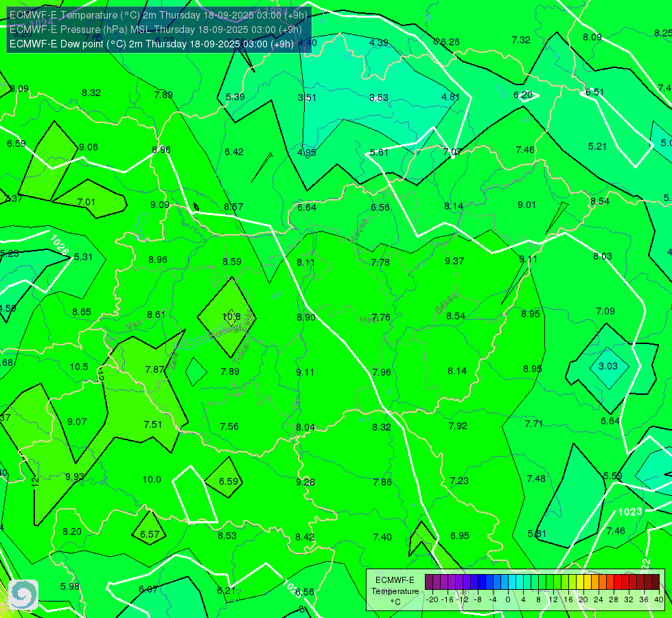Click the purple swatch above -20 in legend
672x618 pixels.
[x=429, y=582]
